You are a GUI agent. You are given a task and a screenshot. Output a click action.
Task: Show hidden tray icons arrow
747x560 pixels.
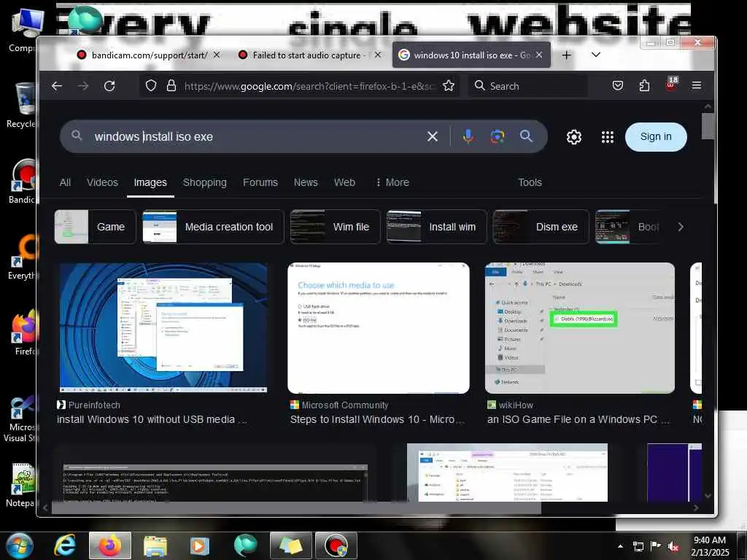pos(620,546)
